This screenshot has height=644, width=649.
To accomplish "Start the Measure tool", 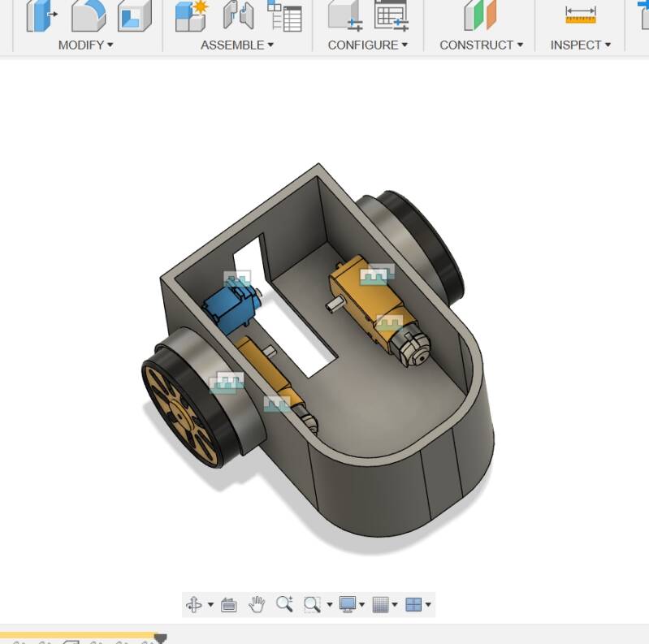I will (580, 15).
